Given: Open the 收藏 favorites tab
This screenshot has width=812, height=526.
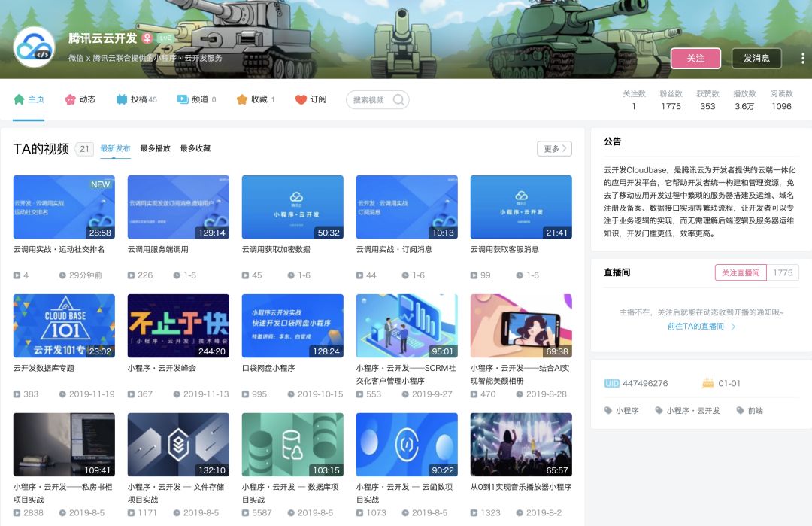Looking at the screenshot, I should tap(256, 99).
